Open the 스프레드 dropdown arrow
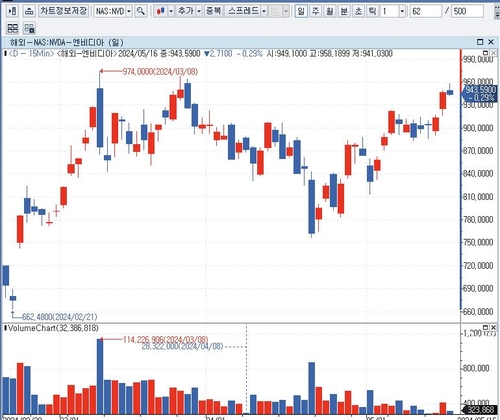Screen dimensions: 500x420 (264, 11)
